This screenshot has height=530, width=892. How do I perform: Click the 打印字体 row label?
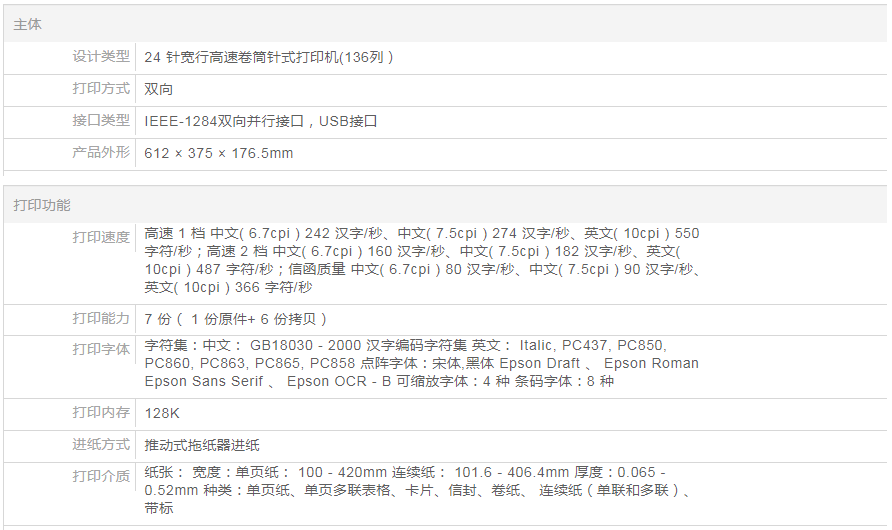pos(101,349)
